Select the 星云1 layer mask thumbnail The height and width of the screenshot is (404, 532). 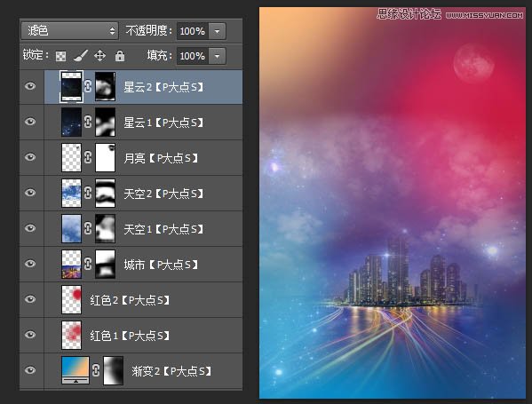click(105, 123)
